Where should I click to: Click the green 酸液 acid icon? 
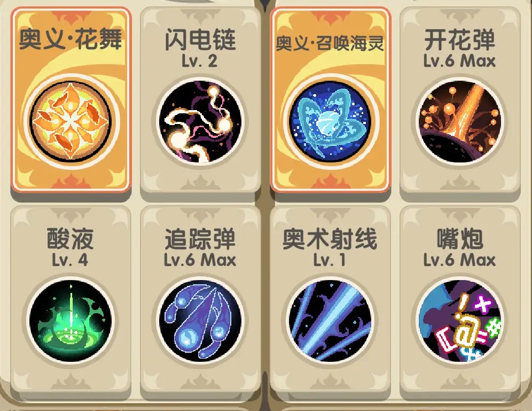click(71, 321)
